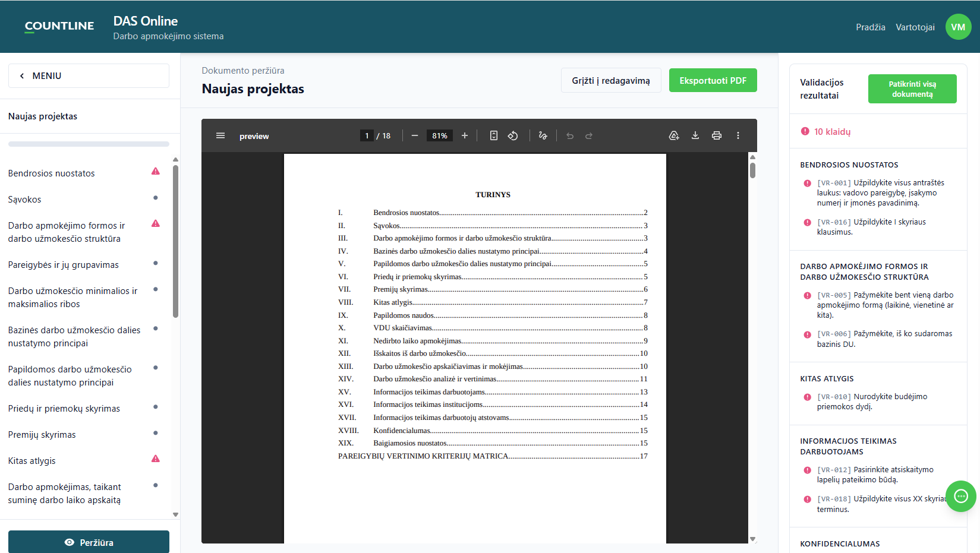The image size is (980, 553).
Task: Click the PDF scrollbar down arrow
Action: [x=752, y=539]
